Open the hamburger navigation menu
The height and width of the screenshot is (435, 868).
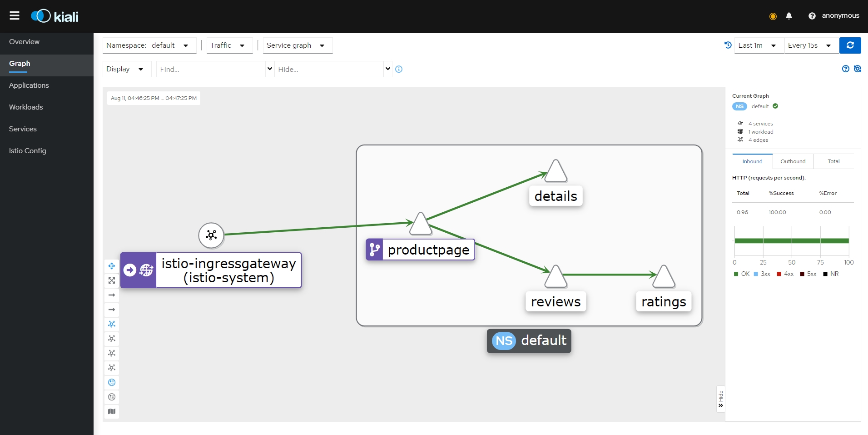[x=15, y=16]
